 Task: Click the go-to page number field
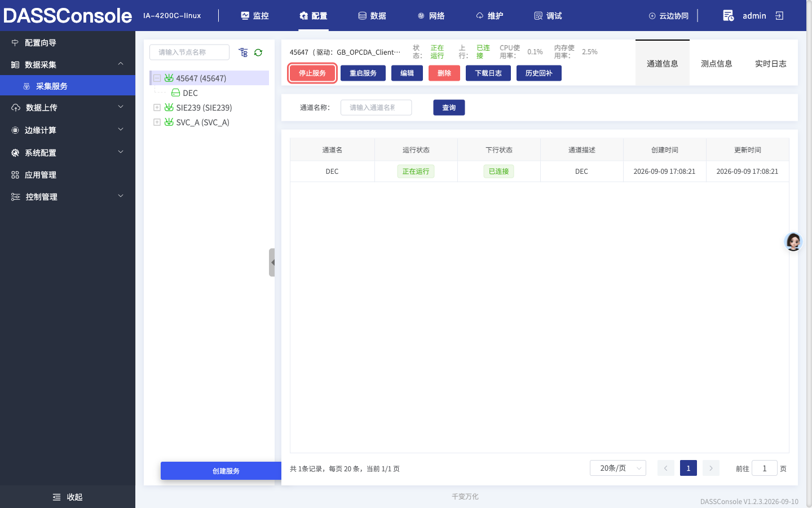(x=765, y=468)
